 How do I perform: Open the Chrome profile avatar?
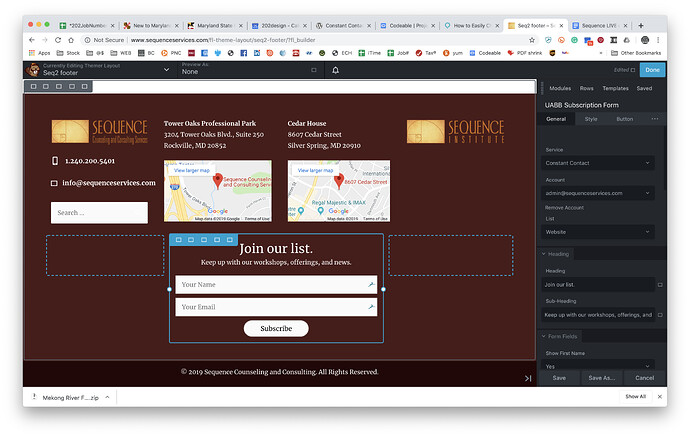click(645, 40)
